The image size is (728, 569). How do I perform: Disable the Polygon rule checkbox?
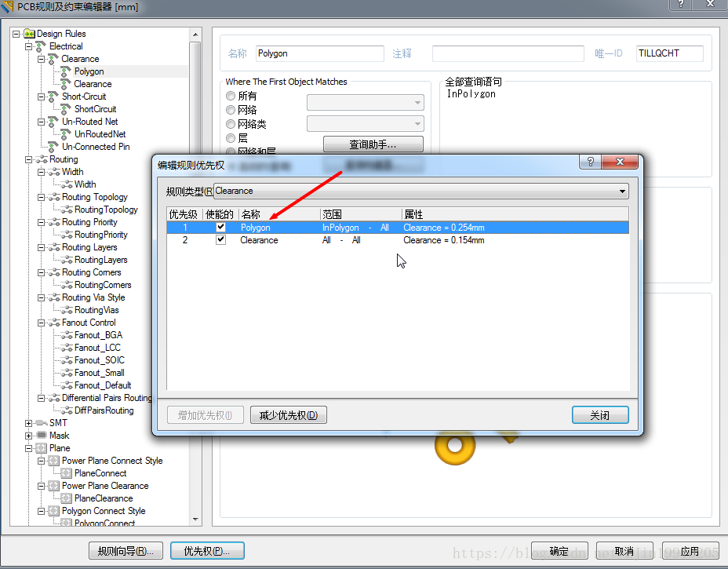(220, 227)
